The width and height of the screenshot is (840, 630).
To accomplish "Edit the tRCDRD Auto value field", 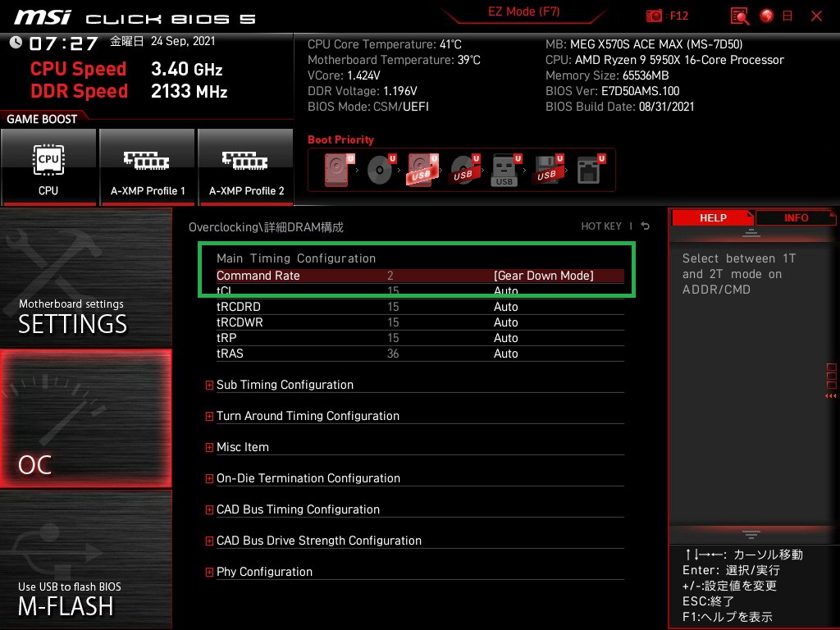I will [x=505, y=307].
